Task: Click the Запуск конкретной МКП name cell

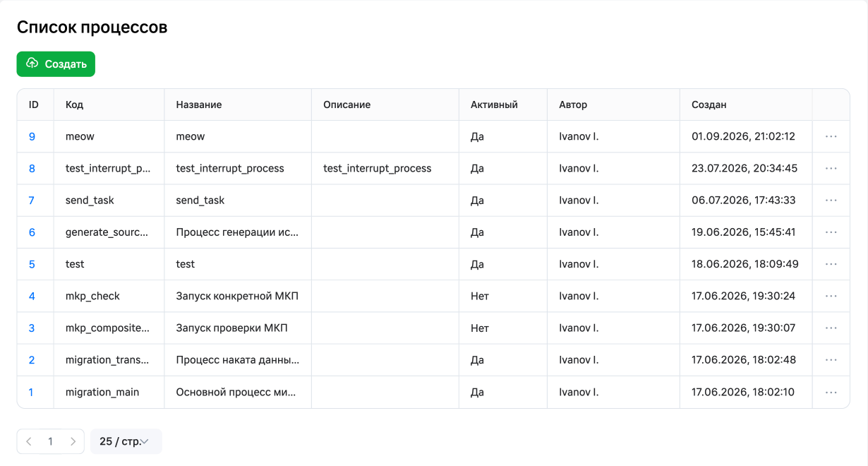Action: pyautogui.click(x=238, y=296)
